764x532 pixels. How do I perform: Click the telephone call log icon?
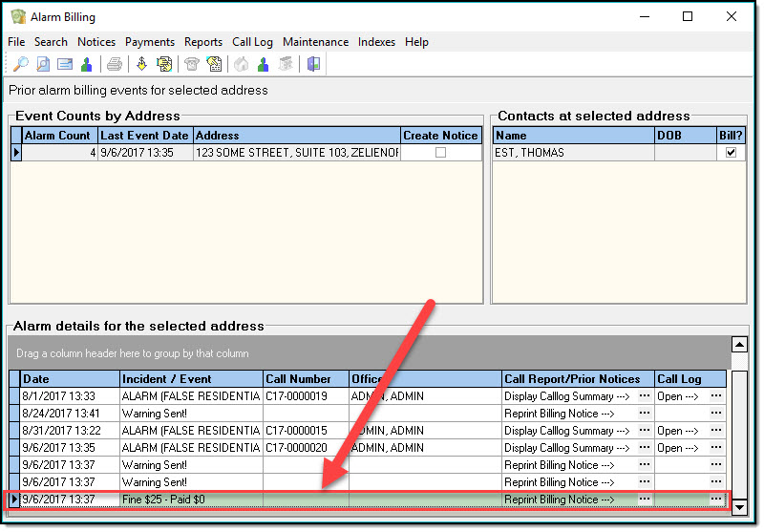[192, 64]
